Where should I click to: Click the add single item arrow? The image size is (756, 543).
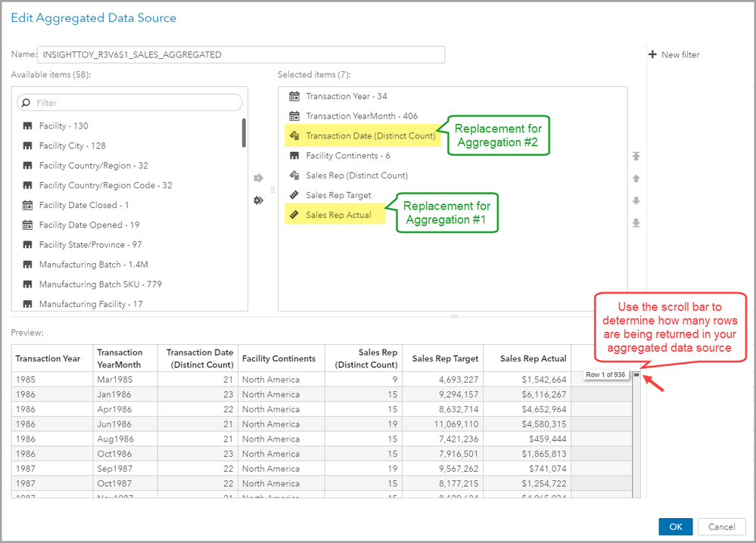(x=258, y=178)
